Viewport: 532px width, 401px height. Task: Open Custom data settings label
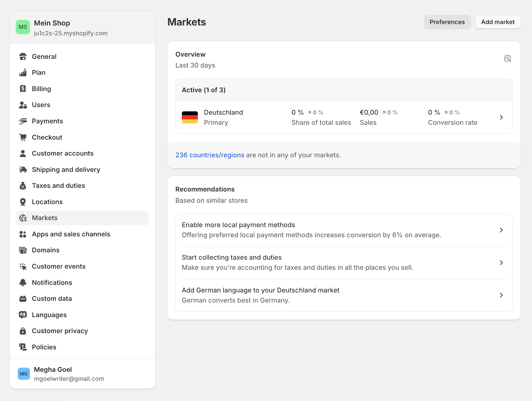pyautogui.click(x=52, y=299)
